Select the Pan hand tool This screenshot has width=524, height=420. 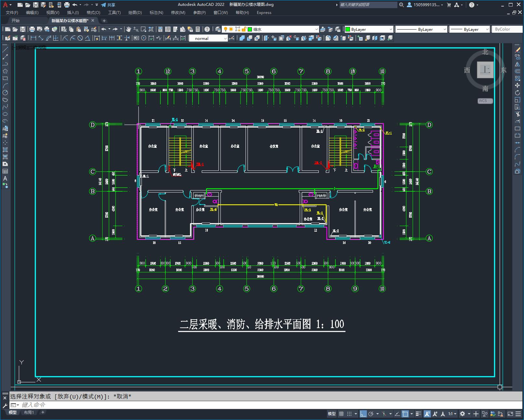129,29
